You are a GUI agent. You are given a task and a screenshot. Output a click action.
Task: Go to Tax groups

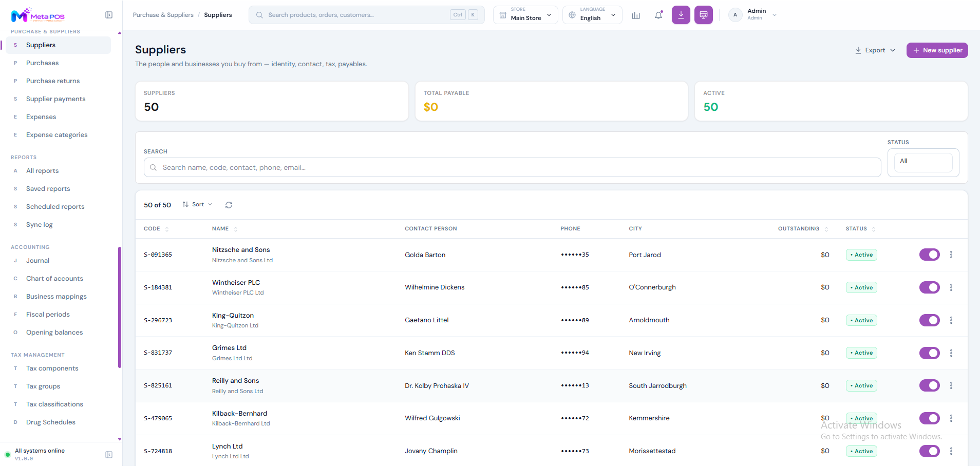(x=43, y=386)
